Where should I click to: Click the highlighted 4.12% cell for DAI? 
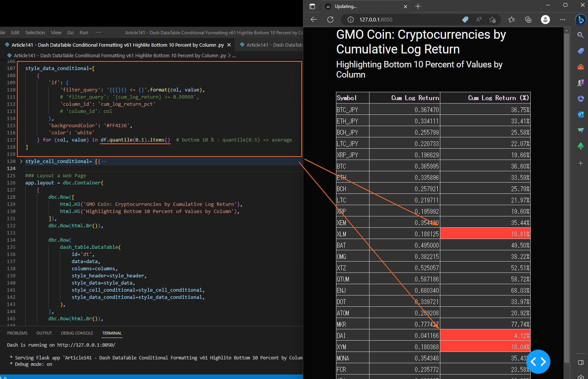[485, 335]
